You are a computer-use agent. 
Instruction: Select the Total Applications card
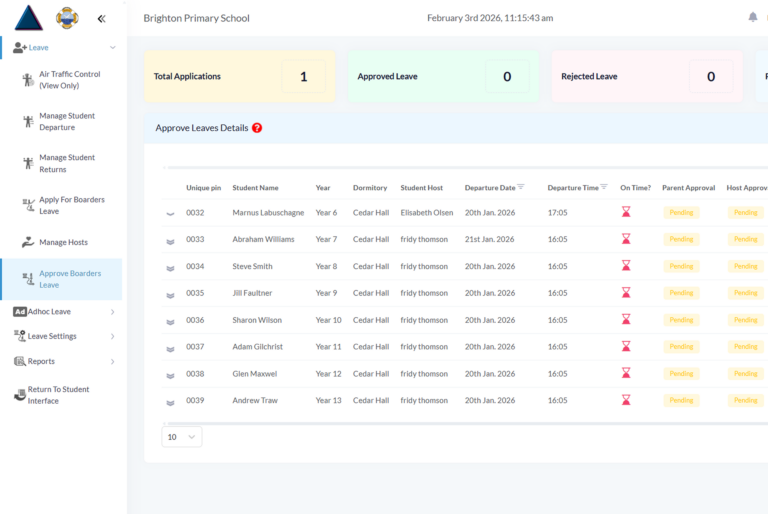pyautogui.click(x=241, y=76)
